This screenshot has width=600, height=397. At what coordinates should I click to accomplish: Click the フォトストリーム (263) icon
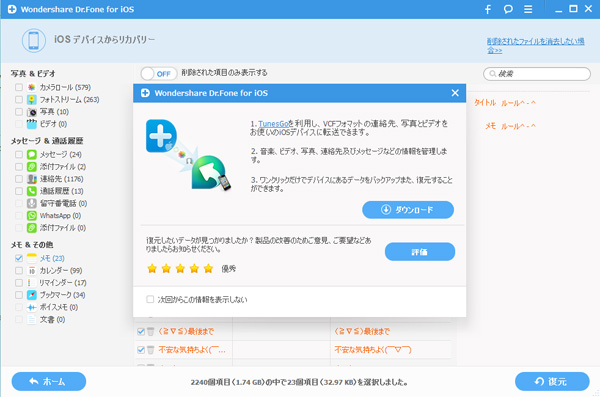coord(32,100)
